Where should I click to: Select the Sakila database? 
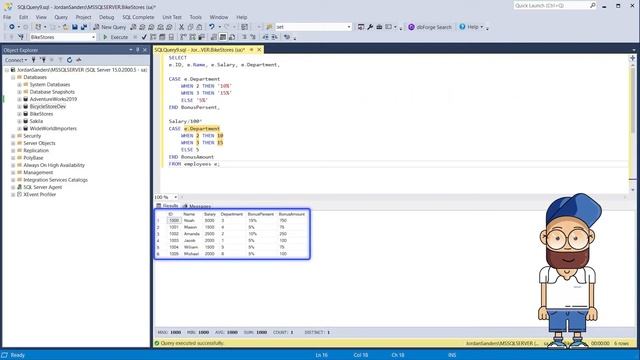tap(36, 121)
